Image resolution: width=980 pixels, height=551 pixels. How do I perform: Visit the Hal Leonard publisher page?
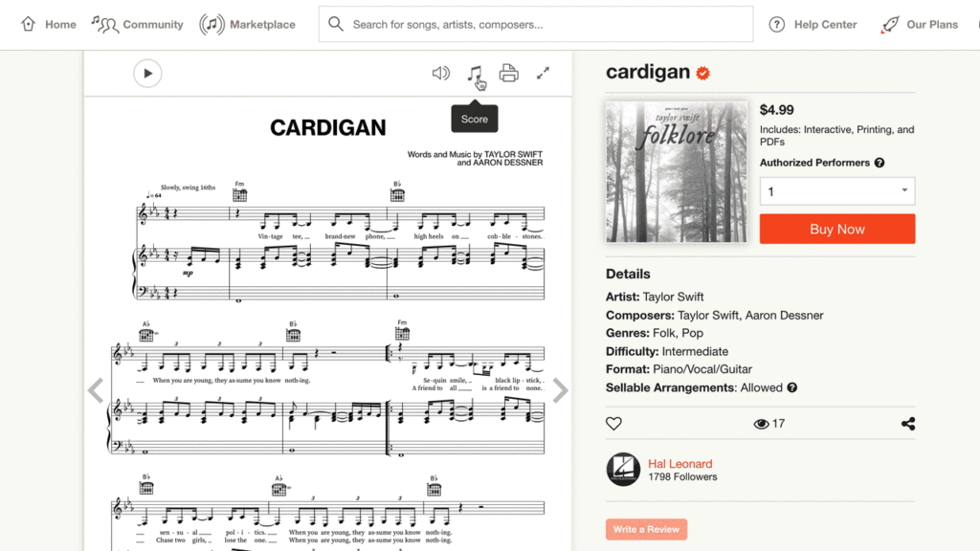point(679,463)
